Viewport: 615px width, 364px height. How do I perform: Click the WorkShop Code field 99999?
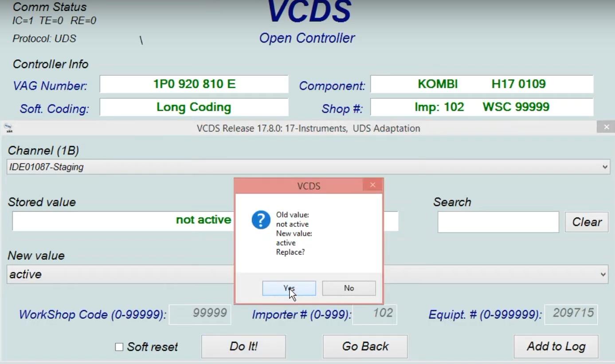[x=200, y=314]
